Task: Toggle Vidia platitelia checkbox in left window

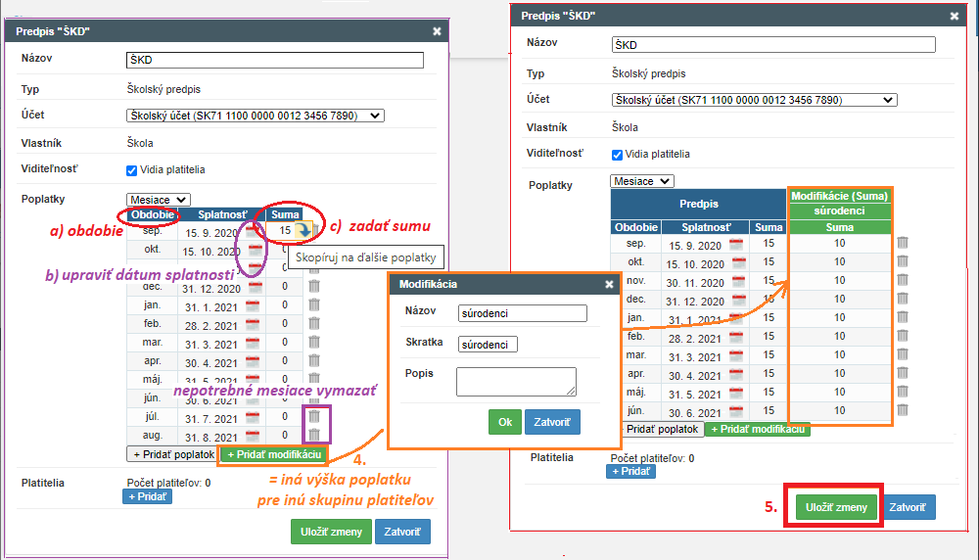Action: point(131,170)
